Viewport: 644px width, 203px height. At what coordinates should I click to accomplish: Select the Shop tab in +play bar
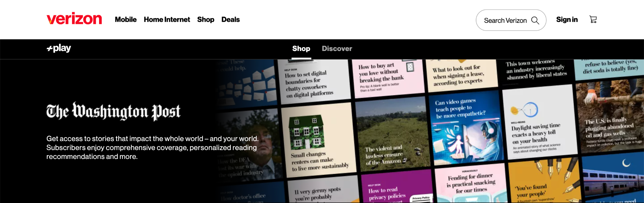(301, 49)
